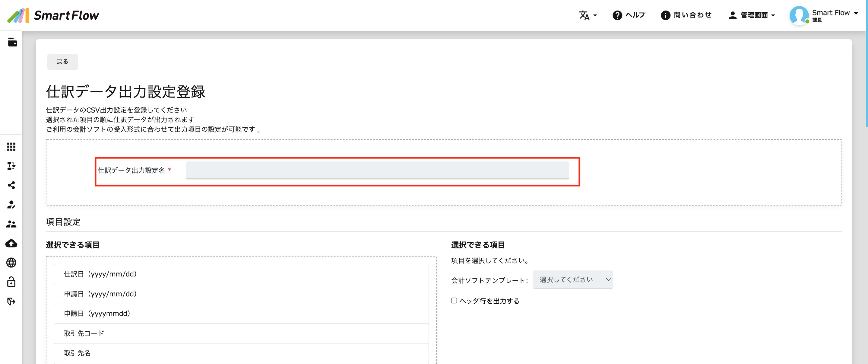The width and height of the screenshot is (868, 364).
Task: Open the language translation dropdown
Action: point(588,15)
